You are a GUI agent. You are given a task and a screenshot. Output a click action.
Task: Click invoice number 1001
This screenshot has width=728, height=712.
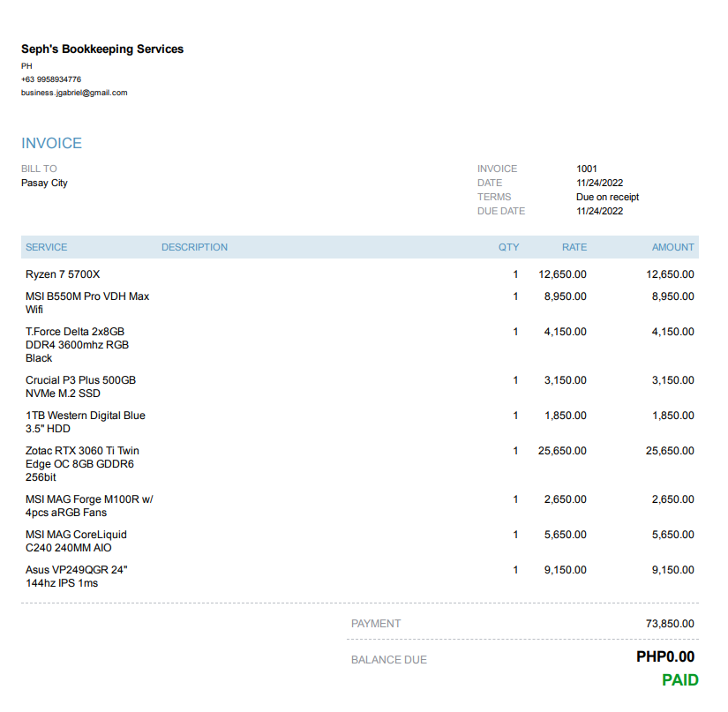pos(587,169)
